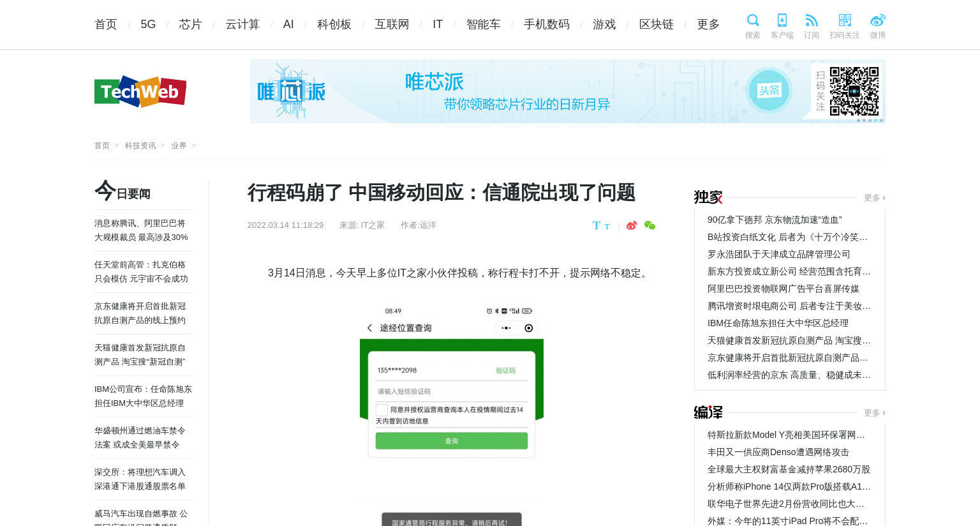The height and width of the screenshot is (526, 980).
Task: Open the 芯片 navigation item
Action: [x=191, y=24]
